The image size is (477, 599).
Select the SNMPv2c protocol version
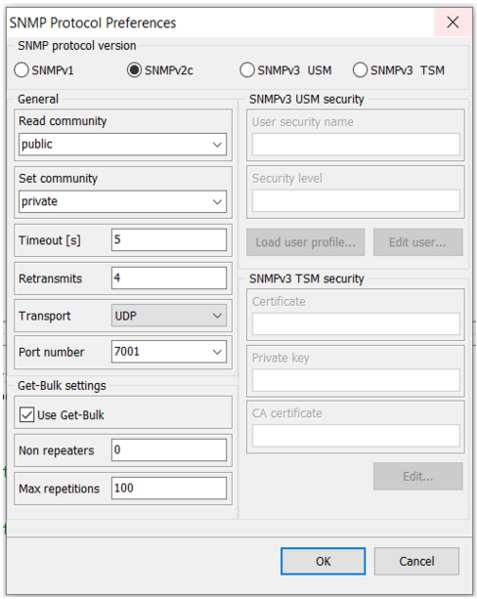(x=134, y=70)
